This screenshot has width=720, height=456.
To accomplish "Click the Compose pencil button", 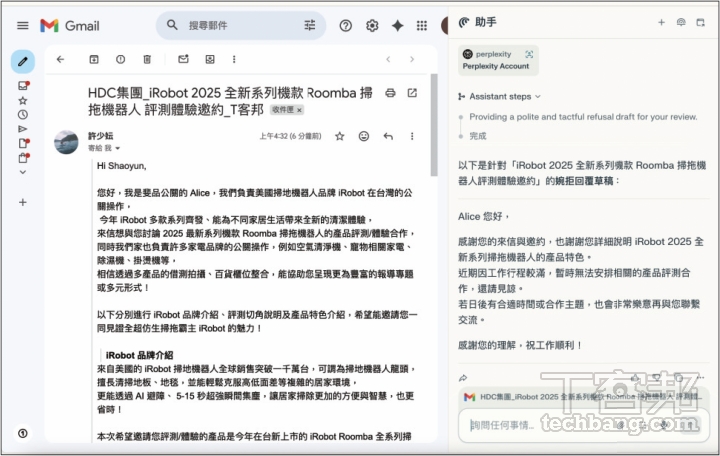I will [22, 62].
